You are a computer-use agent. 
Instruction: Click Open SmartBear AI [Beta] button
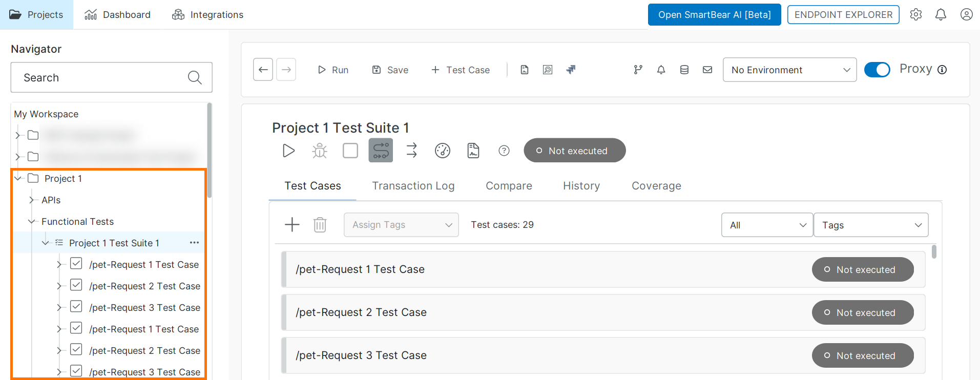714,14
